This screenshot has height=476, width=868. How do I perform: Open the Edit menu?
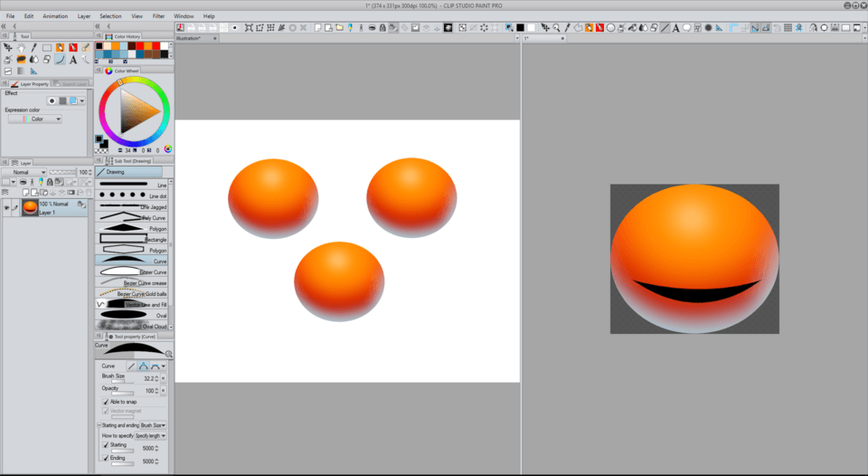29,16
